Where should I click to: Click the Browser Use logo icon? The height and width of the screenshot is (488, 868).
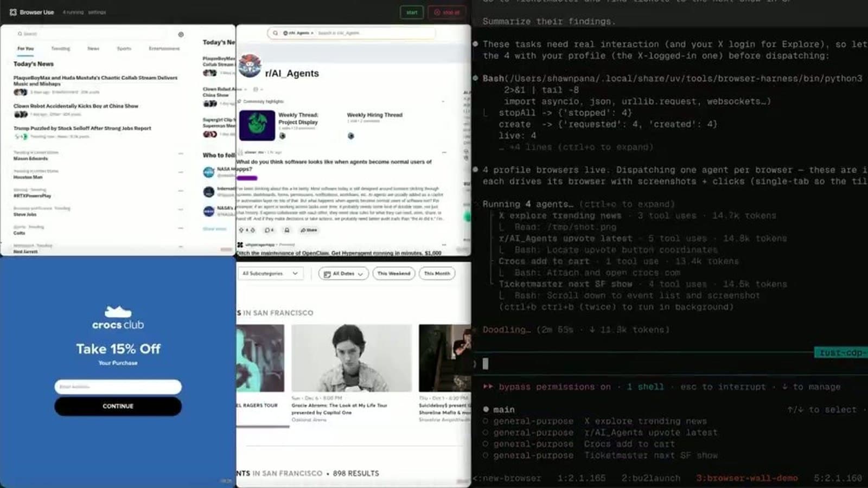coord(13,12)
